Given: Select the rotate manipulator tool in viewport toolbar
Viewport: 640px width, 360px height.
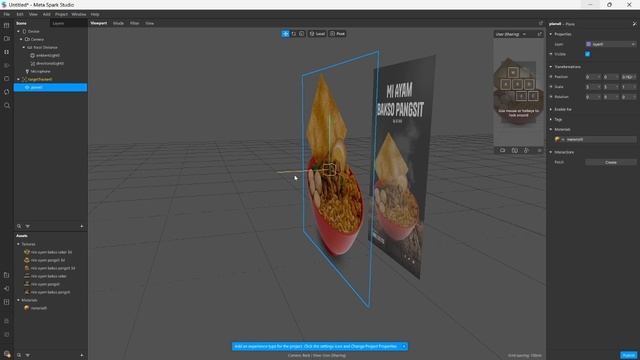Looking at the screenshot, I should click(x=293, y=34).
